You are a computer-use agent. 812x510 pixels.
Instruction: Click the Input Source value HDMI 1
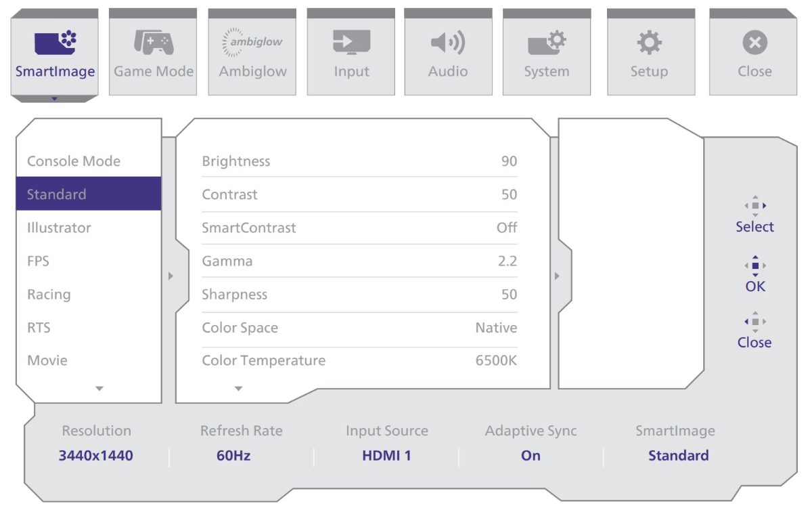point(386,455)
